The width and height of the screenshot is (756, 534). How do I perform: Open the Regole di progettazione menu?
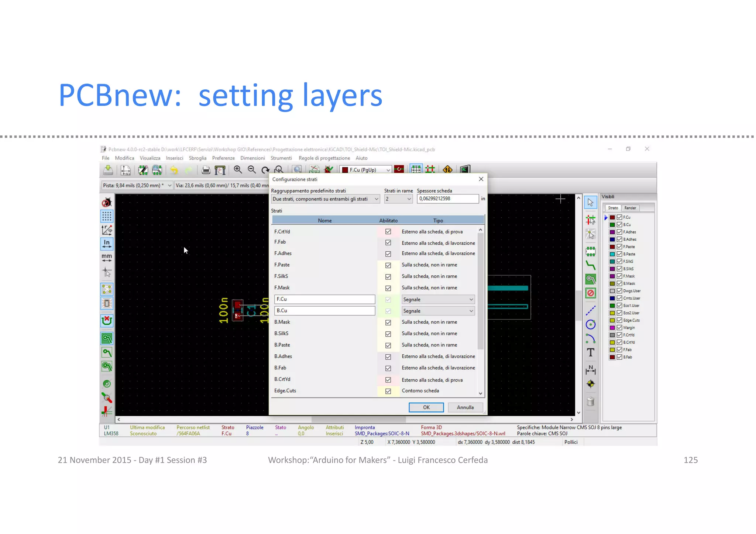324,158
